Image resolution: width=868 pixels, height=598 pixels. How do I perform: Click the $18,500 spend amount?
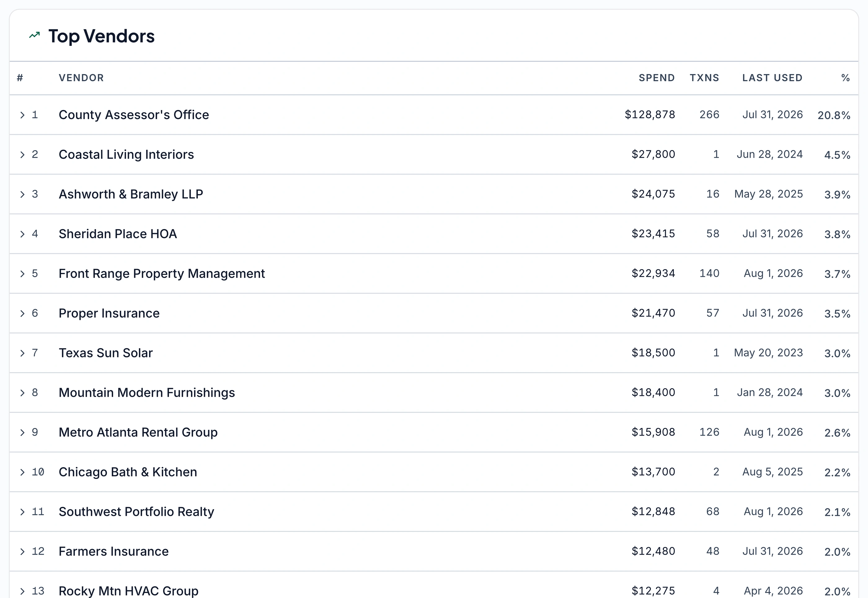[x=653, y=353]
